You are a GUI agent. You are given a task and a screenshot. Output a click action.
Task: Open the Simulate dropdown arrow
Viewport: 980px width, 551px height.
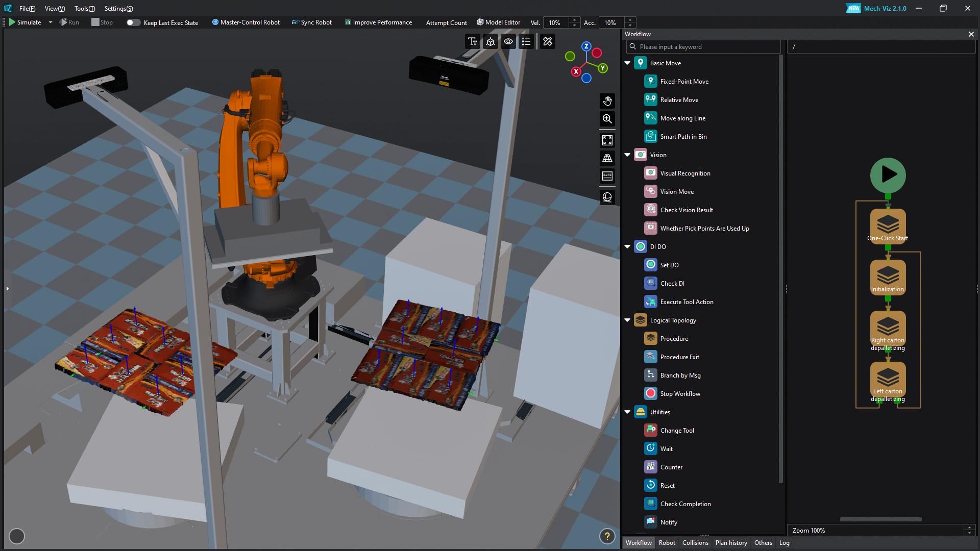[x=51, y=22]
